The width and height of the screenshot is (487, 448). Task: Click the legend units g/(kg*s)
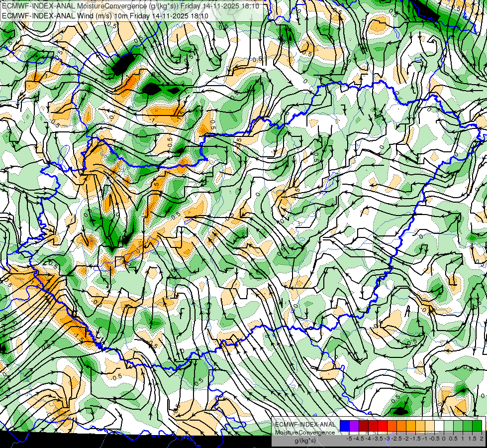click(x=305, y=441)
